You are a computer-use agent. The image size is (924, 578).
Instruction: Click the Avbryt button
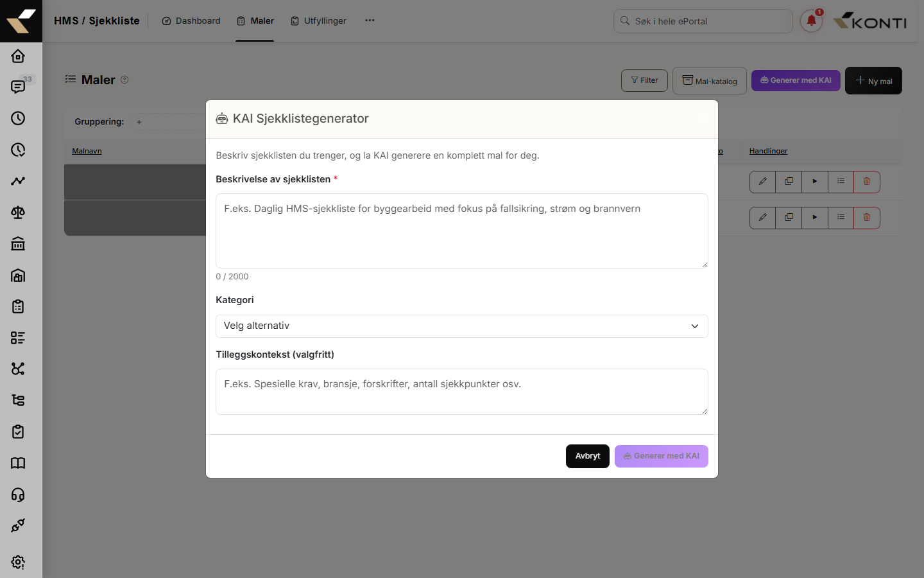(x=588, y=457)
